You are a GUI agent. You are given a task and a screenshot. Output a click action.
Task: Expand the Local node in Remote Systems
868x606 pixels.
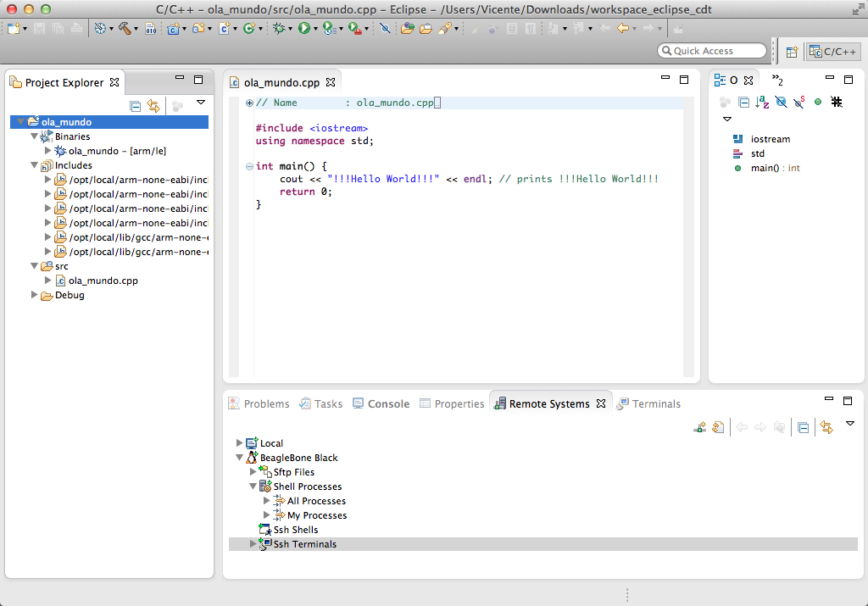tap(240, 443)
